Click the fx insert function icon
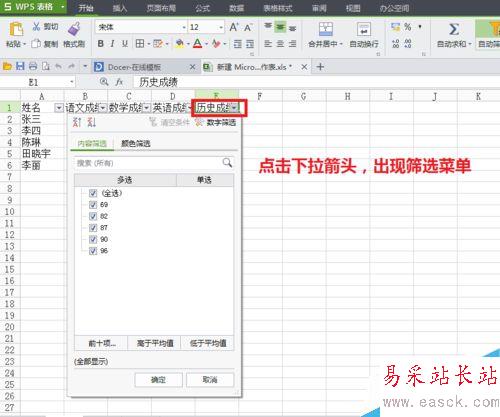This screenshot has width=500, height=417. (x=119, y=82)
